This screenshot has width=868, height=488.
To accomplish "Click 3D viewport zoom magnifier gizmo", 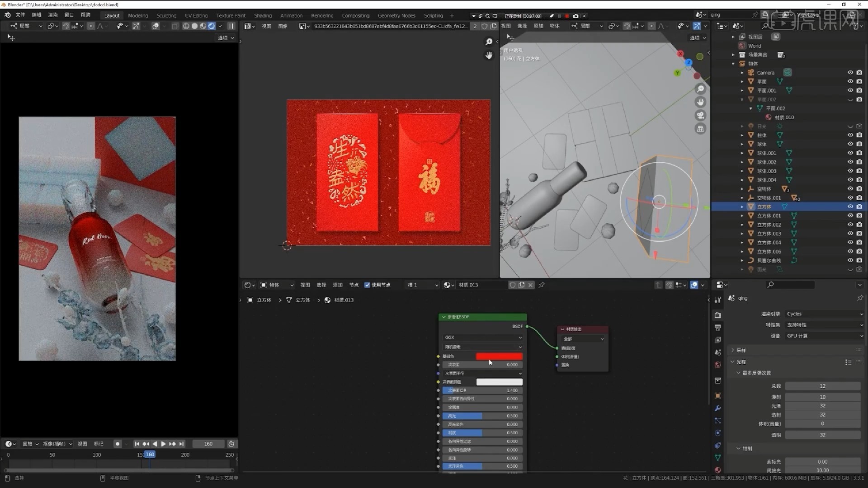I will pos(700,89).
